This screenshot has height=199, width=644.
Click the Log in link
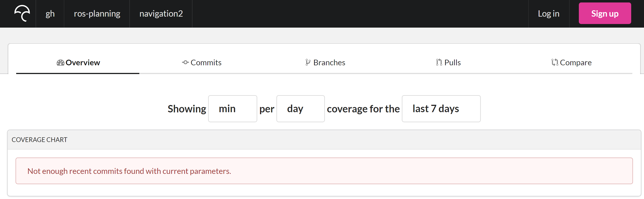(x=549, y=14)
